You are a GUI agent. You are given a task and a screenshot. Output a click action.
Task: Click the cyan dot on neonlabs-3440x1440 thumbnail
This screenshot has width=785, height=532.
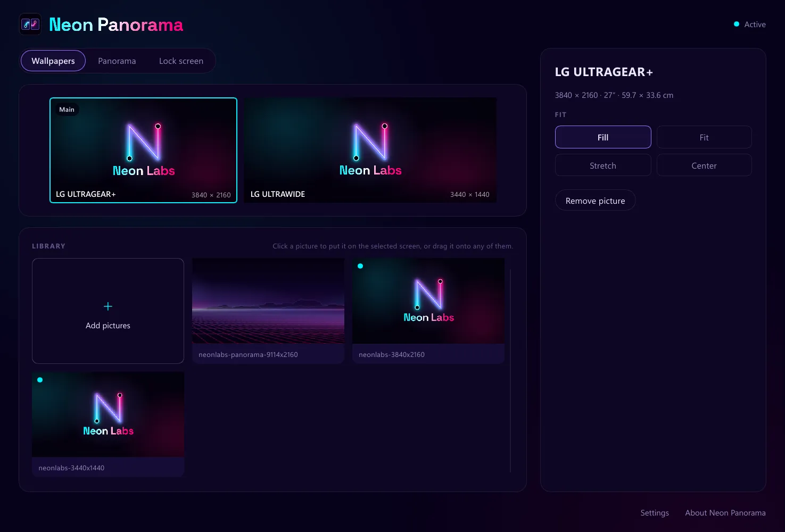[40, 380]
